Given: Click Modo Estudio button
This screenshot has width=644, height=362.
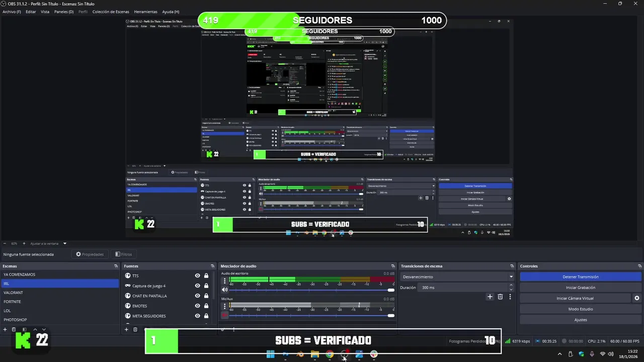Looking at the screenshot, I should [x=581, y=309].
